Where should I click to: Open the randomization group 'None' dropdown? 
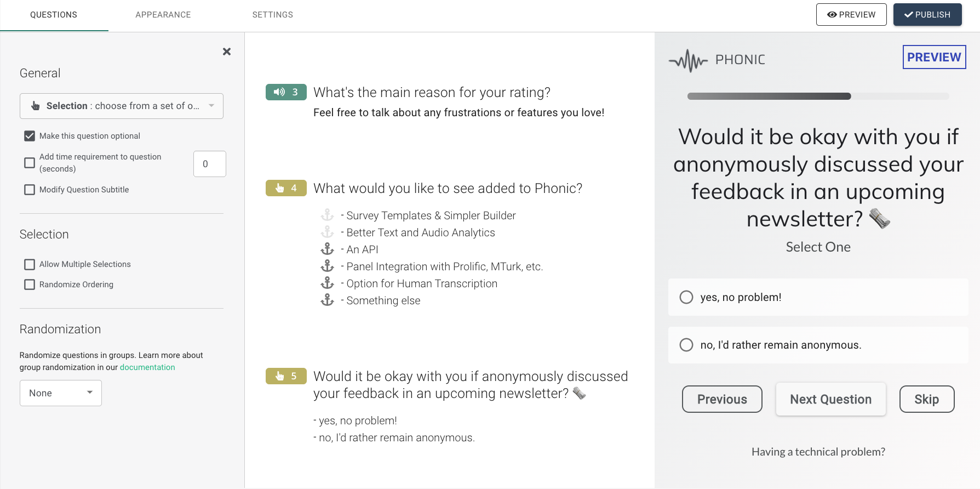[61, 393]
